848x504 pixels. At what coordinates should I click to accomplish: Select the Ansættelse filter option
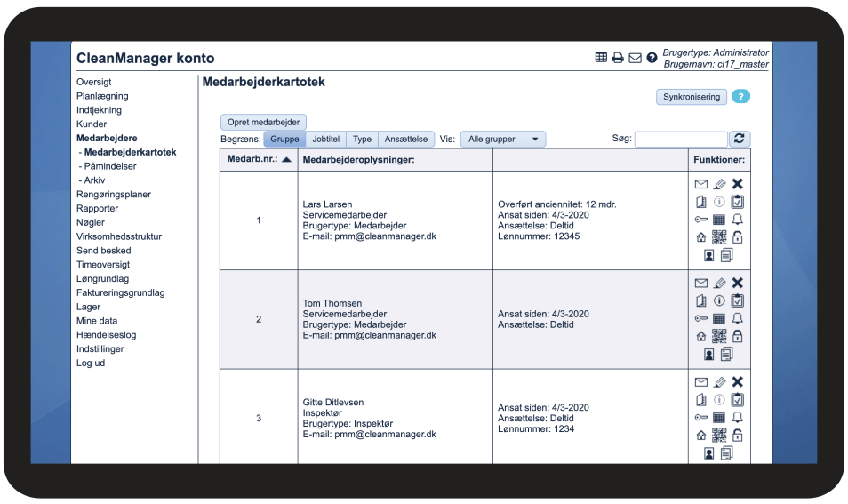[x=406, y=139]
